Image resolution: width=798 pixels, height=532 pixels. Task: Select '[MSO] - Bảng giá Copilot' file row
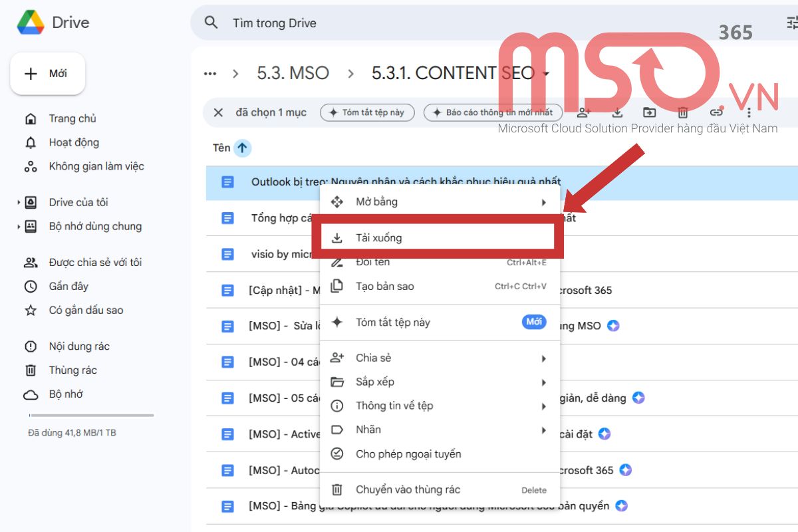pyautogui.click(x=502, y=505)
